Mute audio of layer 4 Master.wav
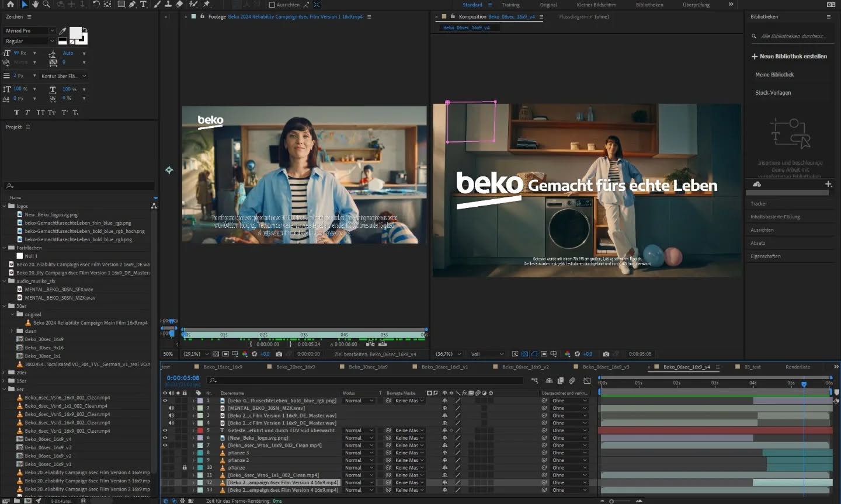The image size is (841, 504). 171,423
